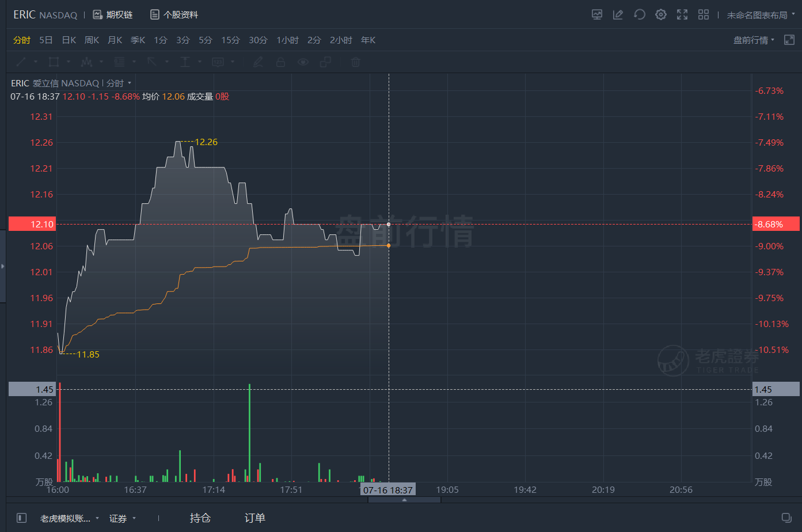Open the 未命名图表布局 layout dropdown
Image resolution: width=802 pixels, height=532 pixels.
[761, 15]
